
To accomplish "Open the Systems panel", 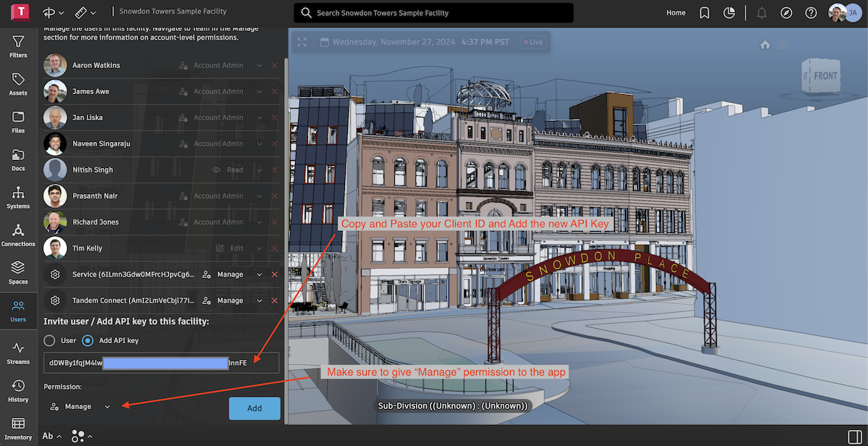I will (x=18, y=197).
